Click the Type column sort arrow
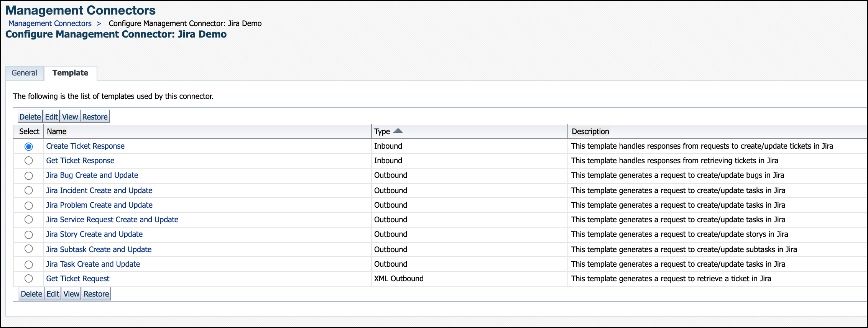Viewport: 868px width, 328px height. pyautogui.click(x=398, y=131)
